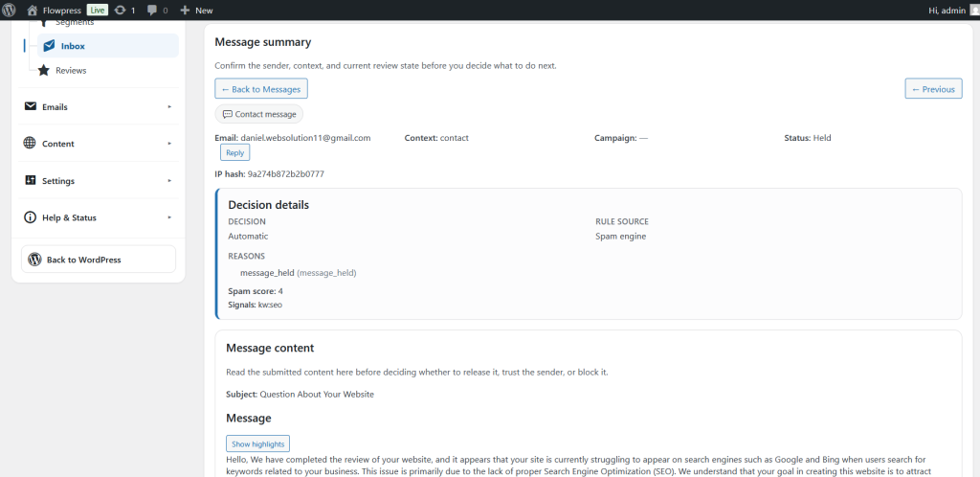Open the Flowpress site name link

pyautogui.click(x=62, y=10)
